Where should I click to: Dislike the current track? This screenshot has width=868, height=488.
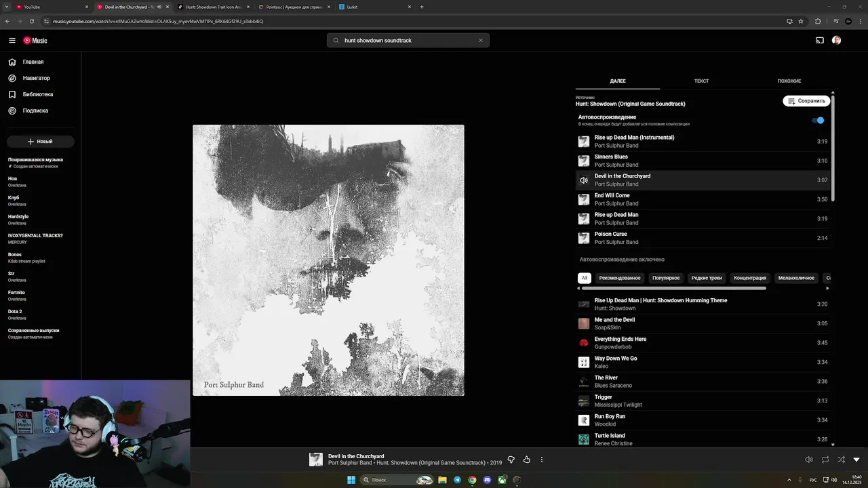[x=511, y=460]
